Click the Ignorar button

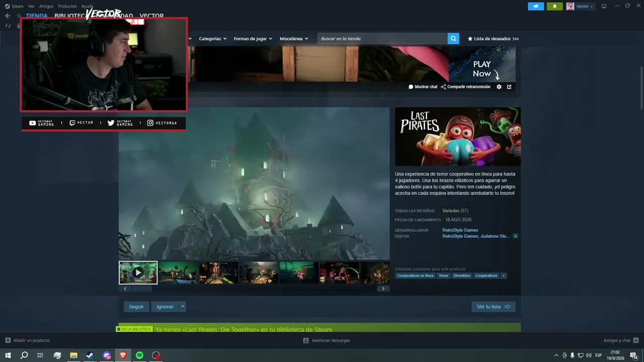pyautogui.click(x=165, y=307)
